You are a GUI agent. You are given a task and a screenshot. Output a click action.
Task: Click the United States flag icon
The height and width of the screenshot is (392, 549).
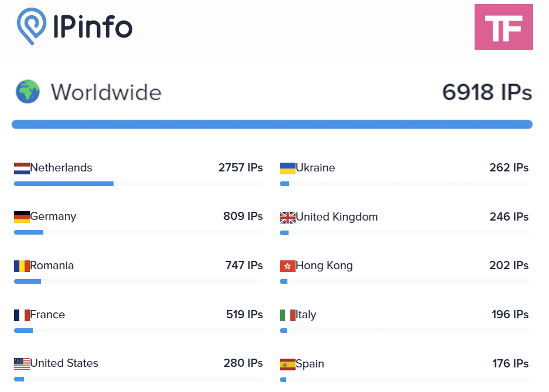[x=22, y=364]
